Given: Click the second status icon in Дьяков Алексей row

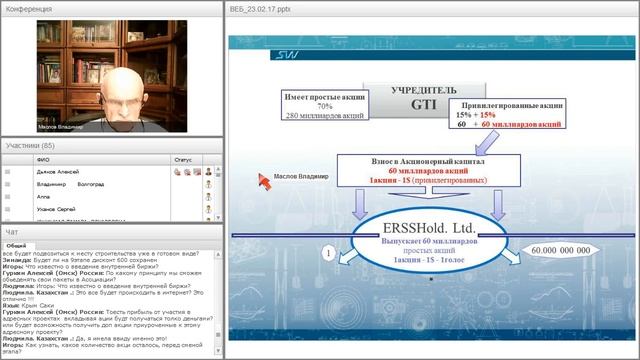Looking at the screenshot, I should coord(187,172).
